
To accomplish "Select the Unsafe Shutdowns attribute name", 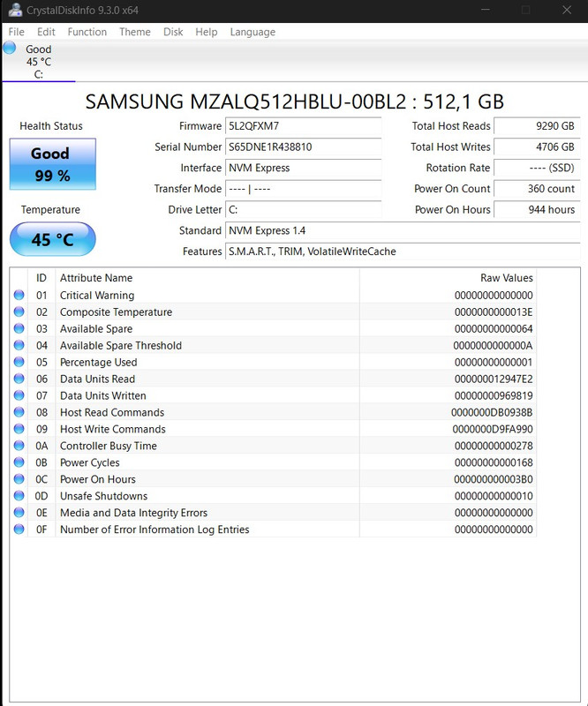I will (103, 496).
